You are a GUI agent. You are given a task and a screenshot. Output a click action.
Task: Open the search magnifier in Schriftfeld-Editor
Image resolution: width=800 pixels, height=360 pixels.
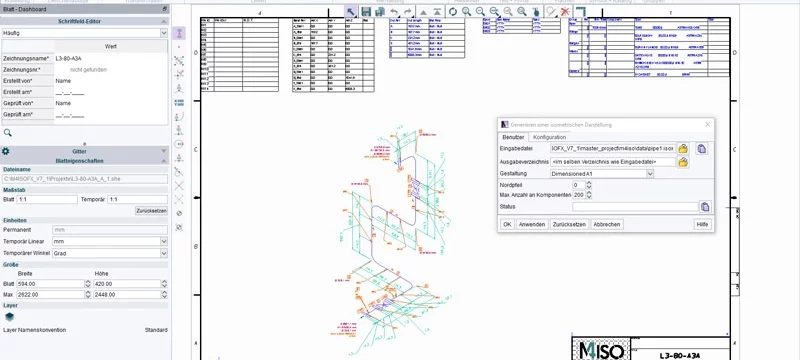[x=8, y=133]
